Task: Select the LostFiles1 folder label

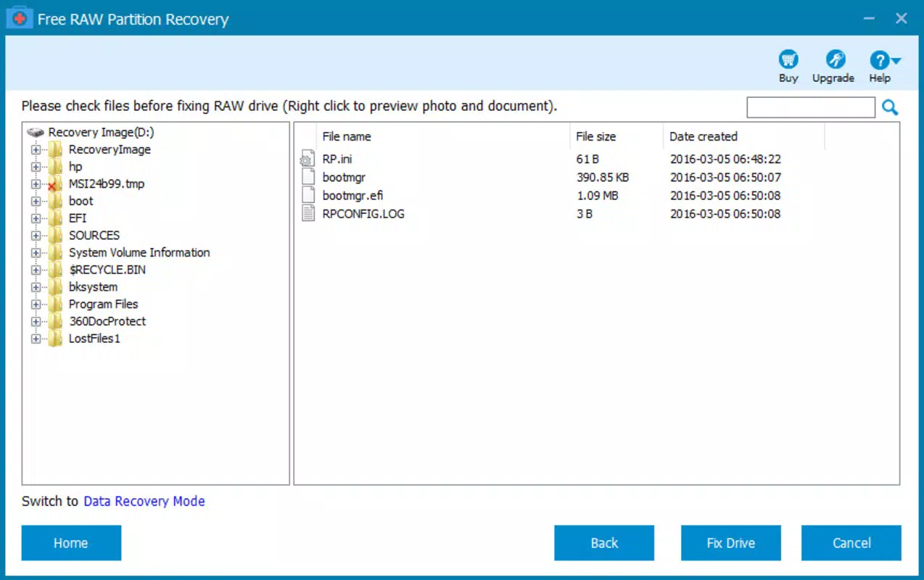Action: 94,339
